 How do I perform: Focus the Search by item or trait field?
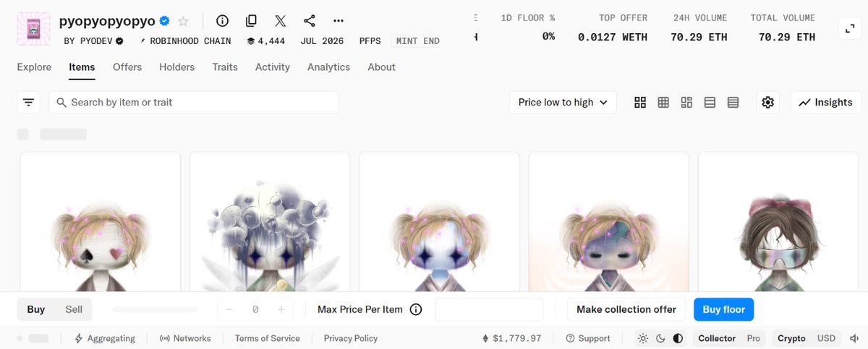(194, 103)
